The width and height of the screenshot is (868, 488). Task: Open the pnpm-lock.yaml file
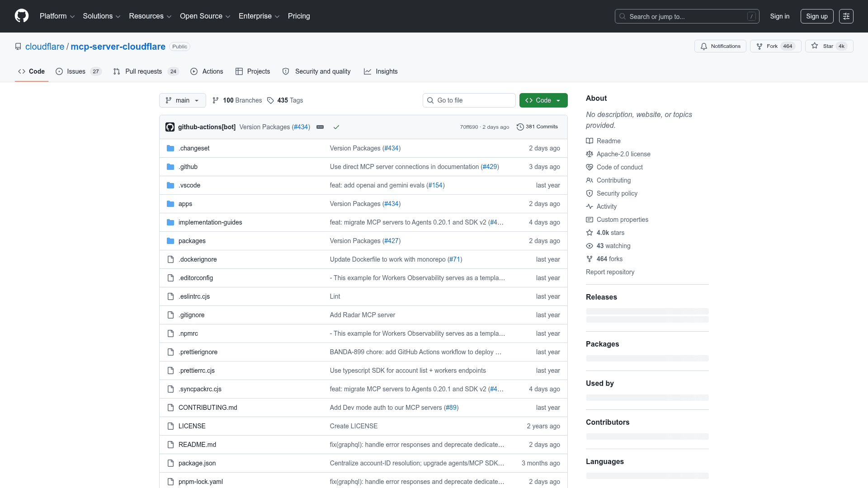(201, 482)
